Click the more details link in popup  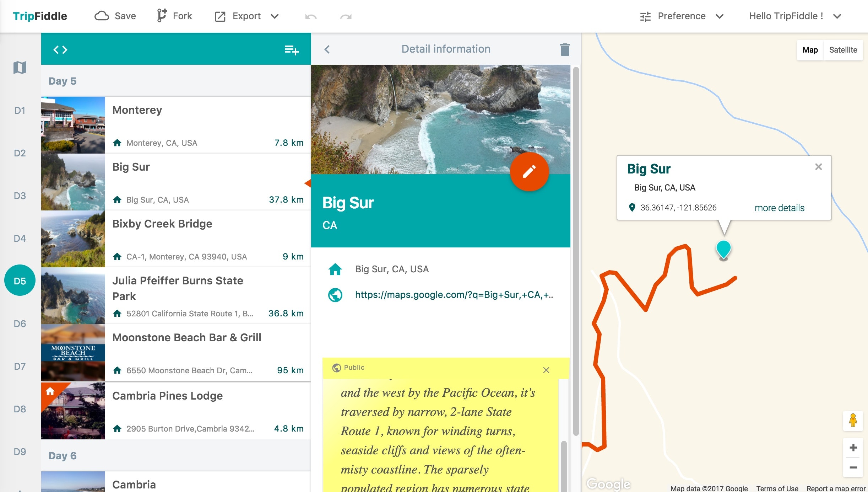[779, 208]
